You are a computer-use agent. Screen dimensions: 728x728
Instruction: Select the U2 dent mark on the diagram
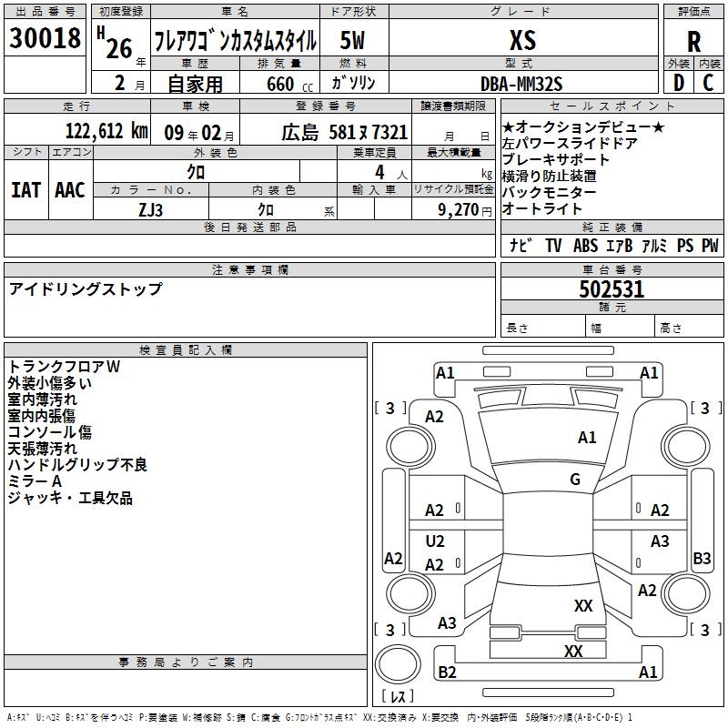[x=435, y=541]
